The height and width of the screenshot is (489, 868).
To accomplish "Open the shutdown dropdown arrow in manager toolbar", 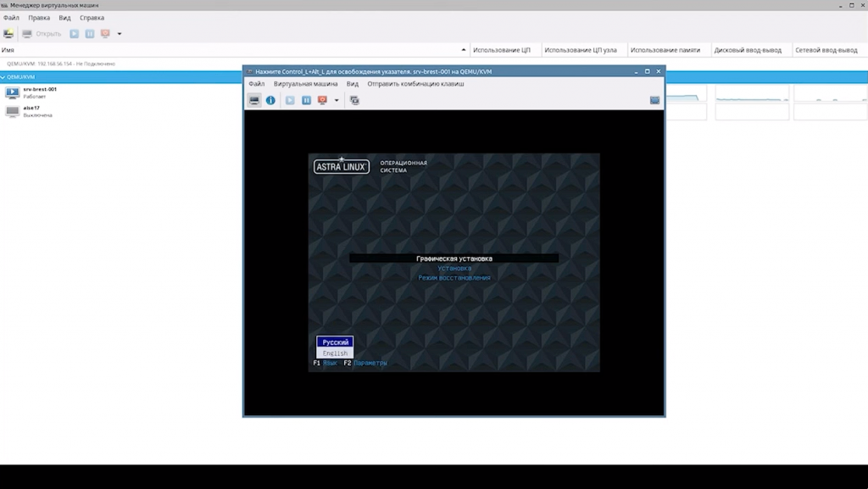I will point(119,34).
